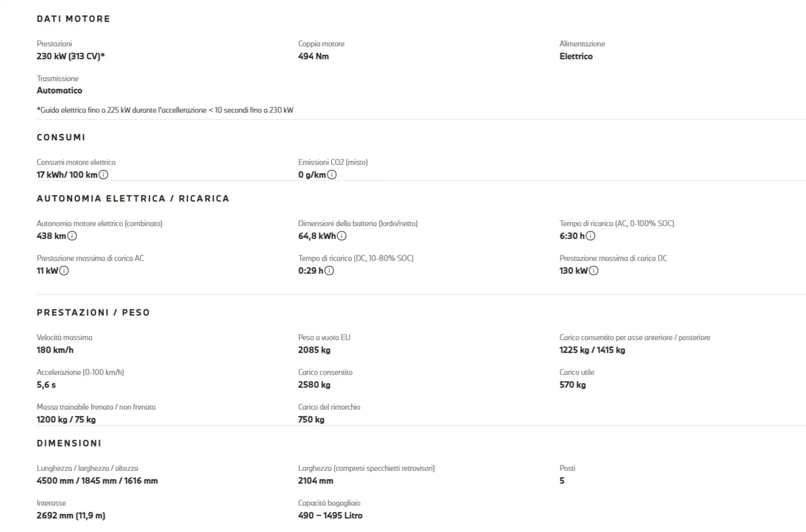Open info icon beside 130 kW DC charging
Image resolution: width=806 pixels, height=532 pixels.
(594, 270)
